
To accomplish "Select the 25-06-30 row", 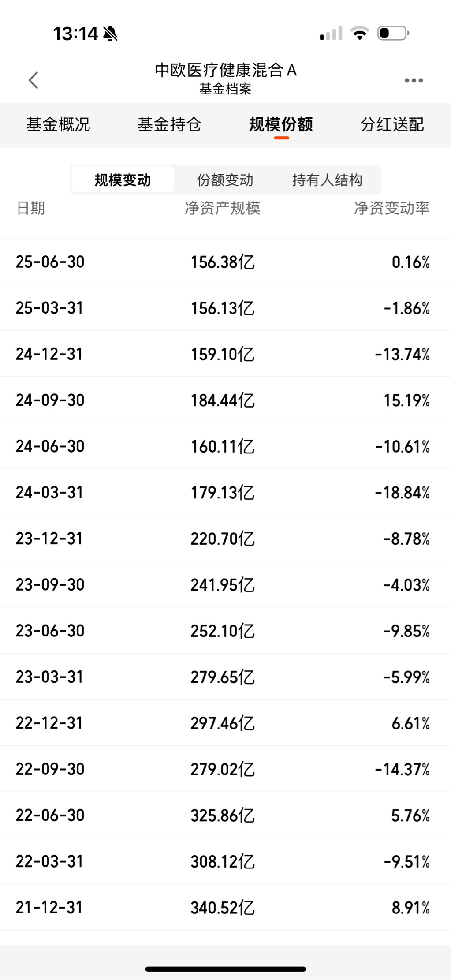I will click(225, 262).
